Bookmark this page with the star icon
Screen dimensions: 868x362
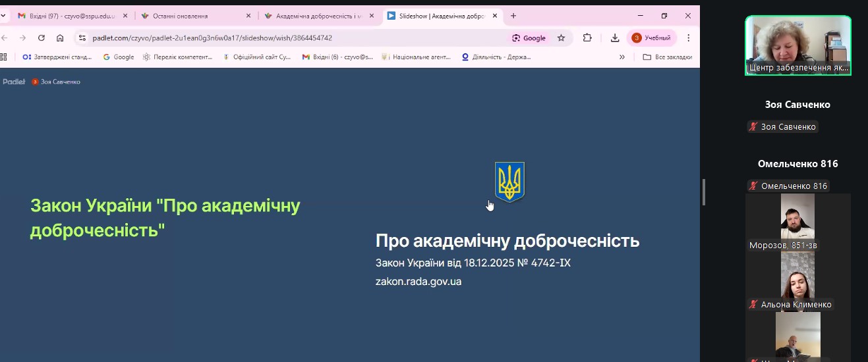561,38
